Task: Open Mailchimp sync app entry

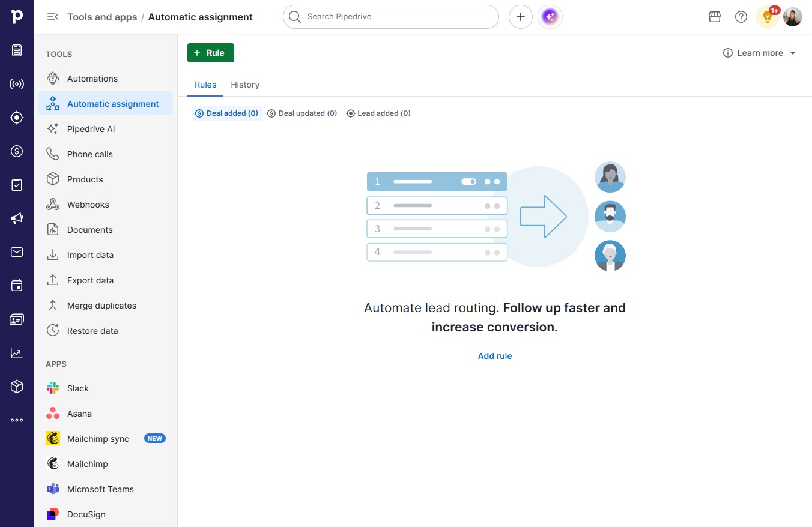Action: [x=106, y=439]
